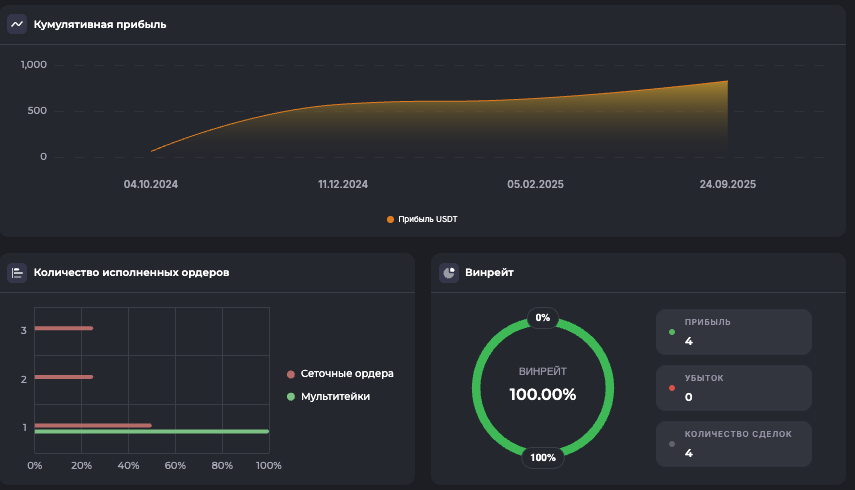855x490 pixels.
Task: Click the red bar in row 3
Action: point(63,328)
